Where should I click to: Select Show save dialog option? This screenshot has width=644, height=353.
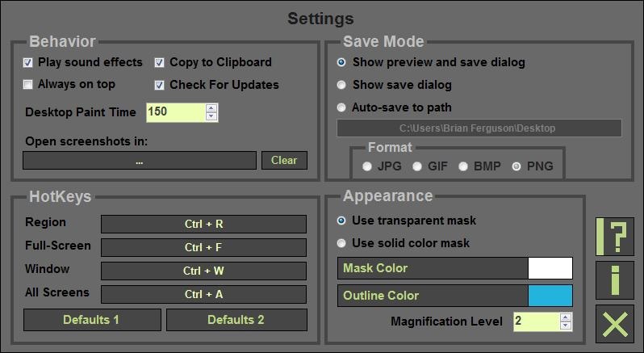click(341, 85)
